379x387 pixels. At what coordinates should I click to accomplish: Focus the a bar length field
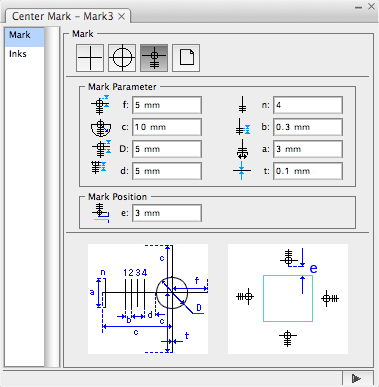click(308, 149)
